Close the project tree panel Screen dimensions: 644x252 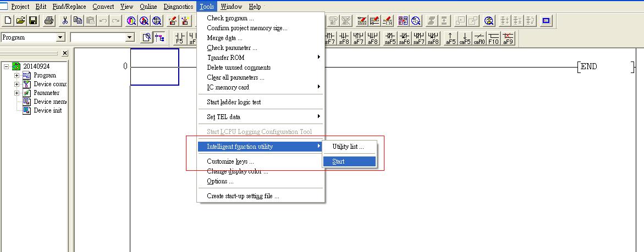[65, 53]
